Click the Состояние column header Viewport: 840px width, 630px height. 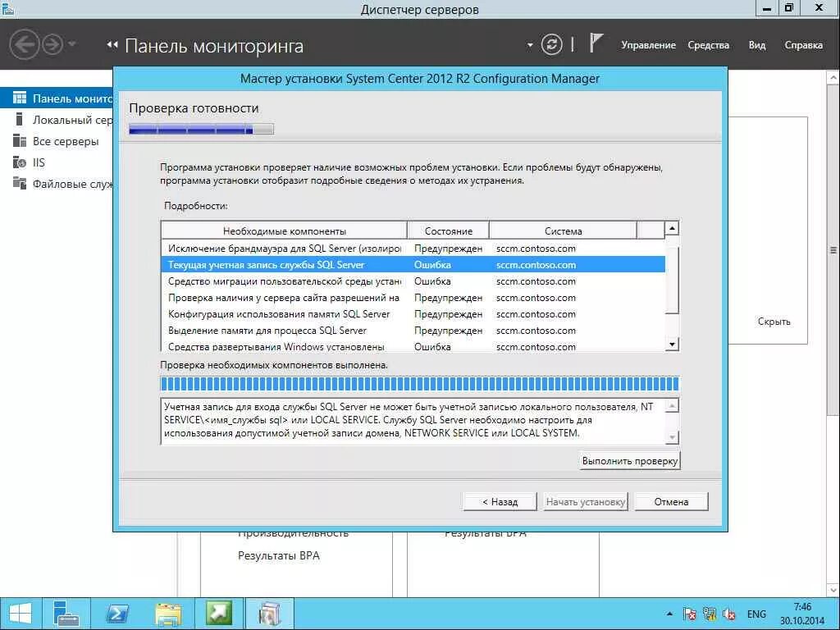click(449, 231)
